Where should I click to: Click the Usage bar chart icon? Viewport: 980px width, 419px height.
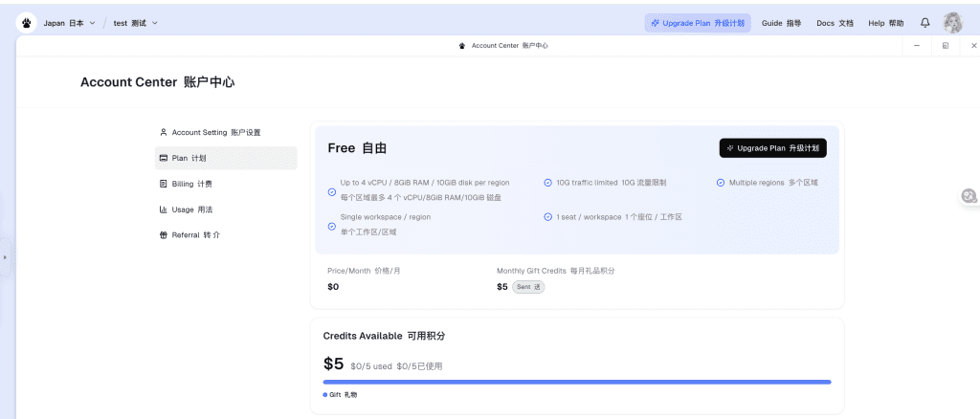click(163, 209)
